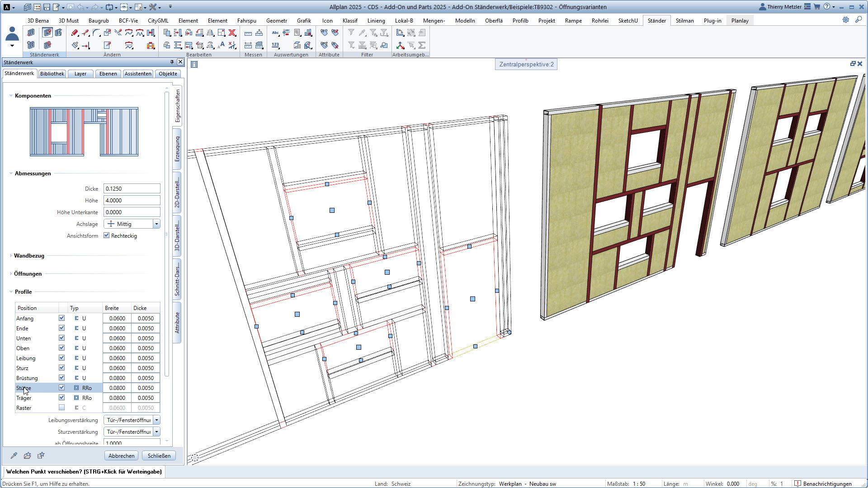Viewport: 868px width, 488px height.
Task: Click the undo arrow in quick access
Action: pos(80,7)
